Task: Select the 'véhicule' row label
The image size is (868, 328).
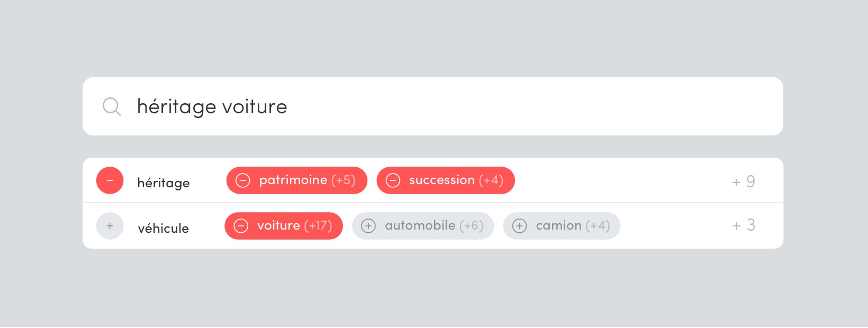Action: click(x=164, y=228)
